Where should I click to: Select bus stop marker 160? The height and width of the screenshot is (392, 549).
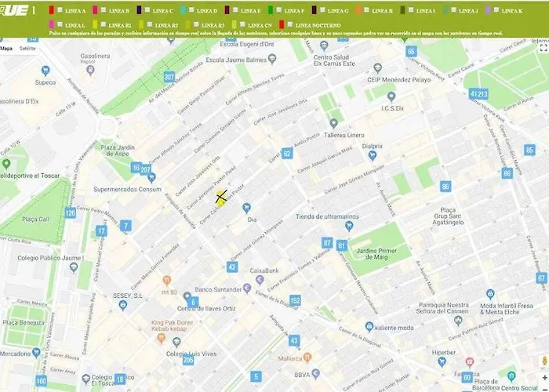coord(42,381)
